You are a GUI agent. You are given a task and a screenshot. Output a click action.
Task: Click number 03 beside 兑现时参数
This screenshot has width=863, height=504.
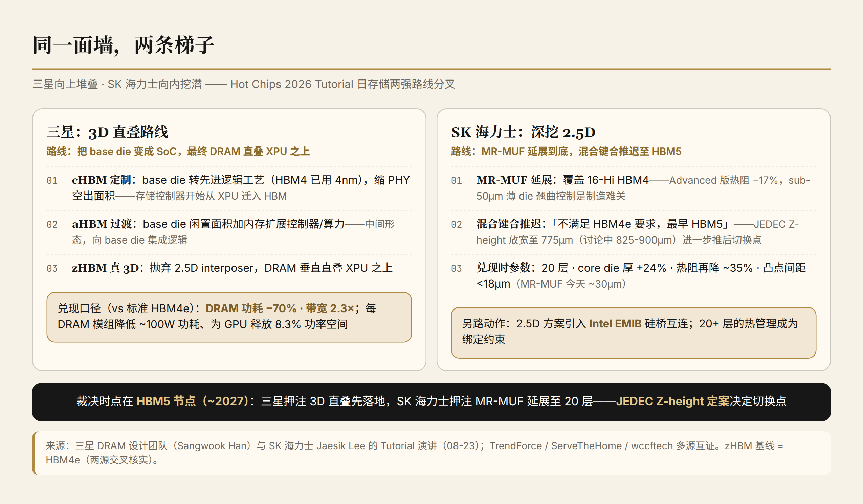(457, 268)
